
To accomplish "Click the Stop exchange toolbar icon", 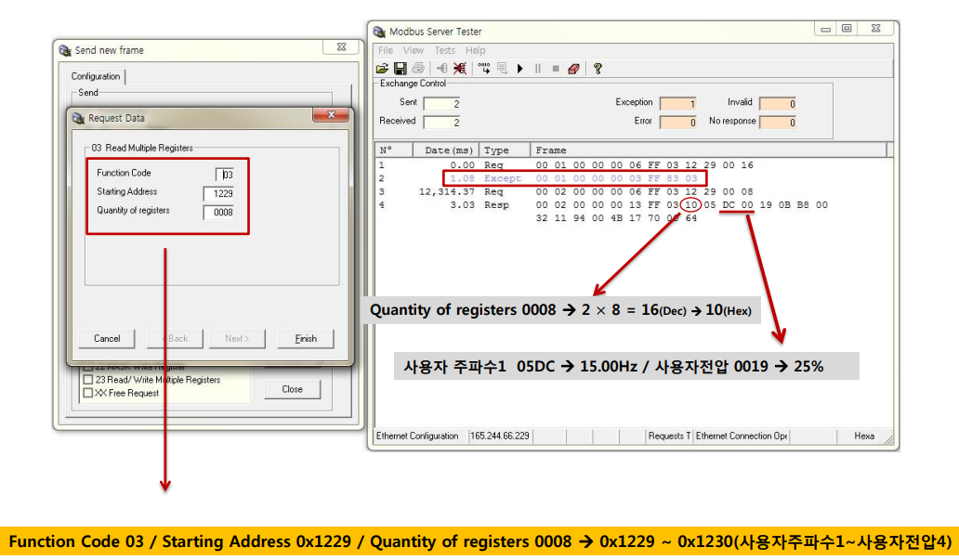I will coord(554,68).
